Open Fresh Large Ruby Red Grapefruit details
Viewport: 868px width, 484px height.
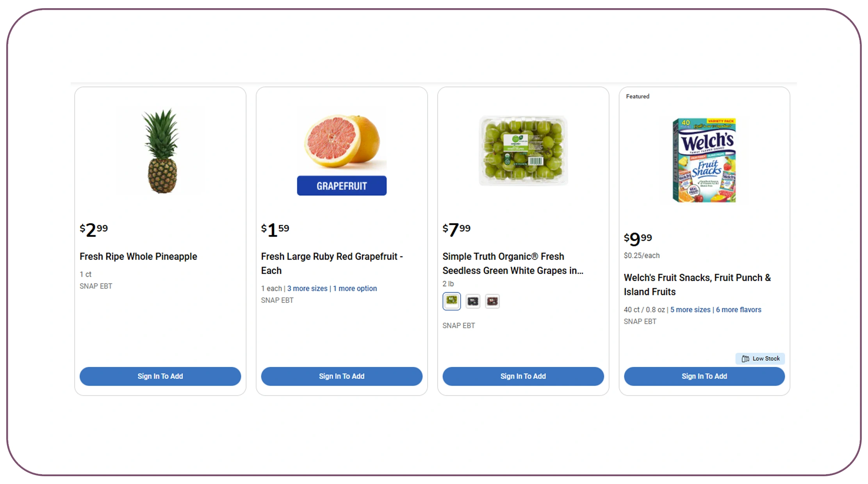(332, 263)
